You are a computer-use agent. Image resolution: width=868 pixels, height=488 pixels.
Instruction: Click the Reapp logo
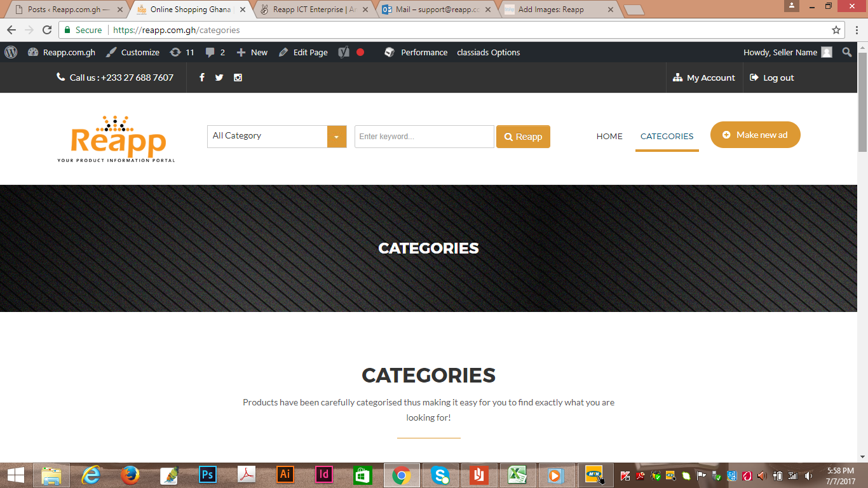point(117,139)
